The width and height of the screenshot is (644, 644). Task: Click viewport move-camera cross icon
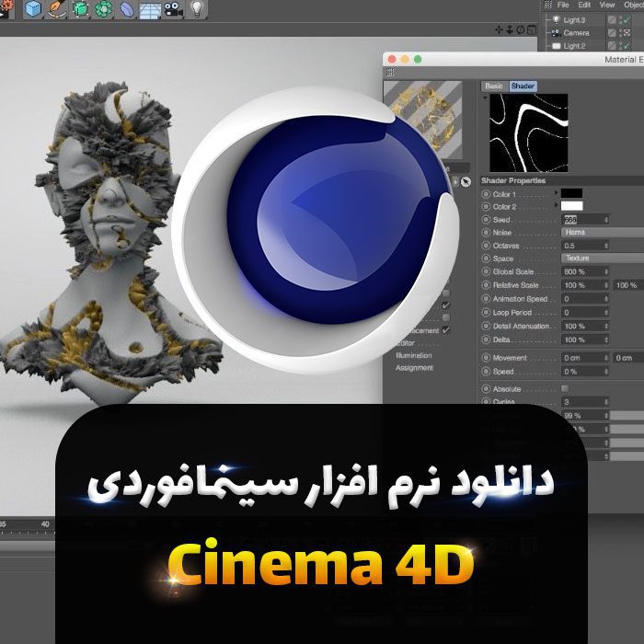click(x=499, y=29)
